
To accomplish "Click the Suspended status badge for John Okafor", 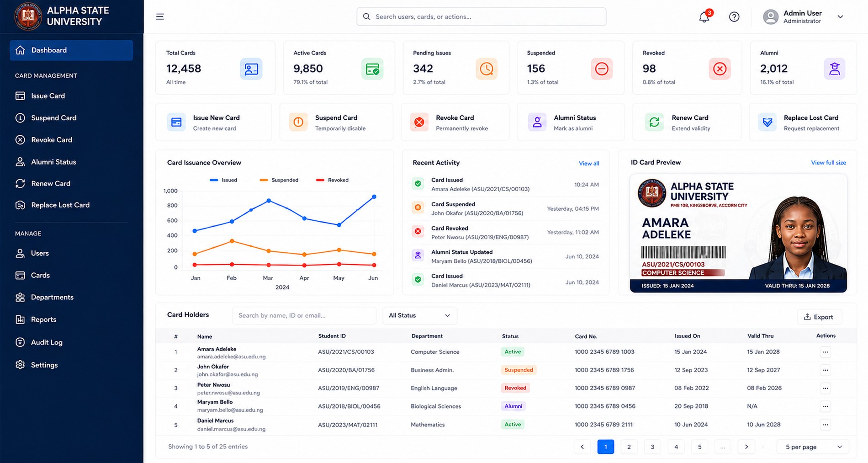I will (519, 370).
